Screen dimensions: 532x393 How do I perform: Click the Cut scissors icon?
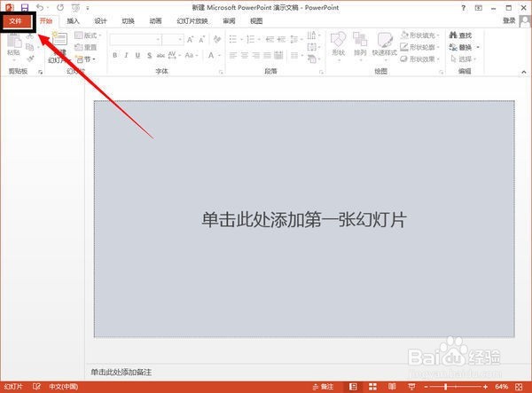tap(30, 35)
